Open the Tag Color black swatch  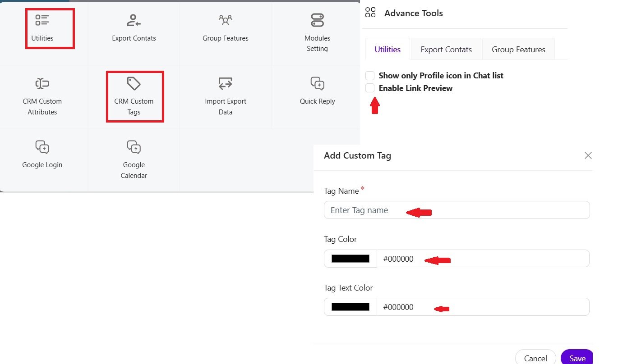tap(351, 259)
